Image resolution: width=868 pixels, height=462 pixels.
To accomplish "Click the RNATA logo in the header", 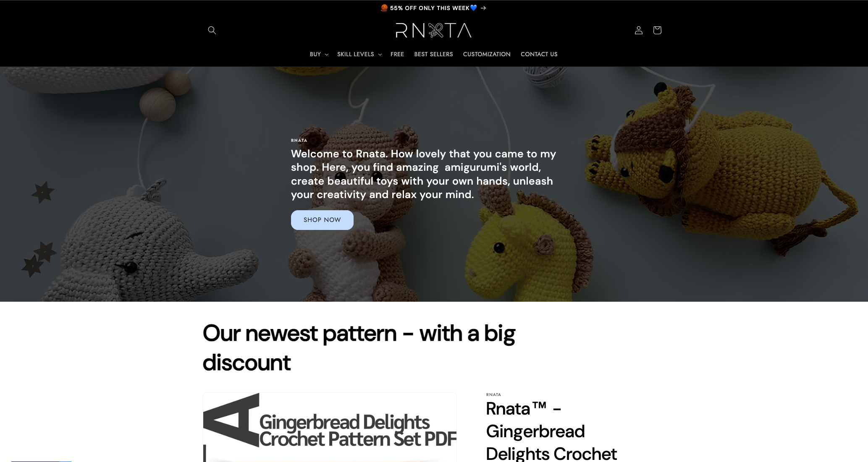I will pos(433,30).
